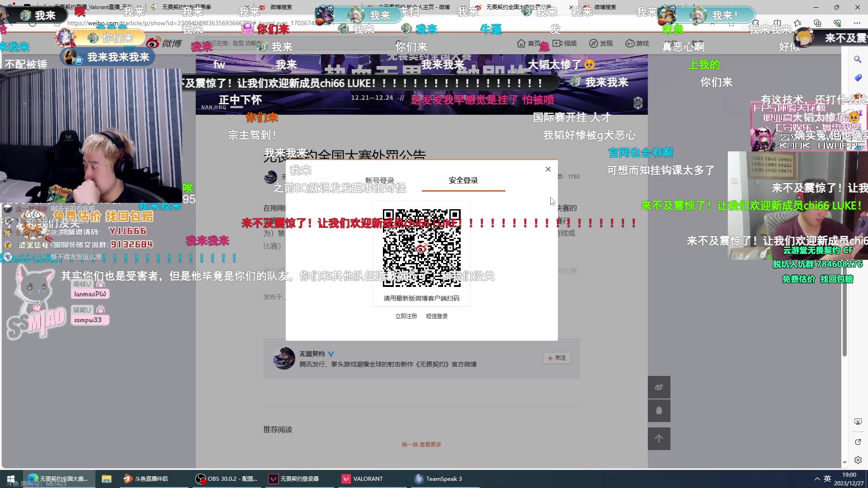
Task: Close the 无畏契约全国大赛处罚公告 tab
Action: (x=571, y=7)
